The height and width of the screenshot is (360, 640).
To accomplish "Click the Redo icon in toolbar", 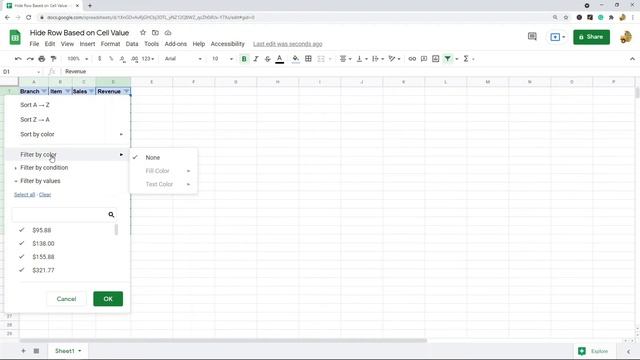I will (30, 59).
